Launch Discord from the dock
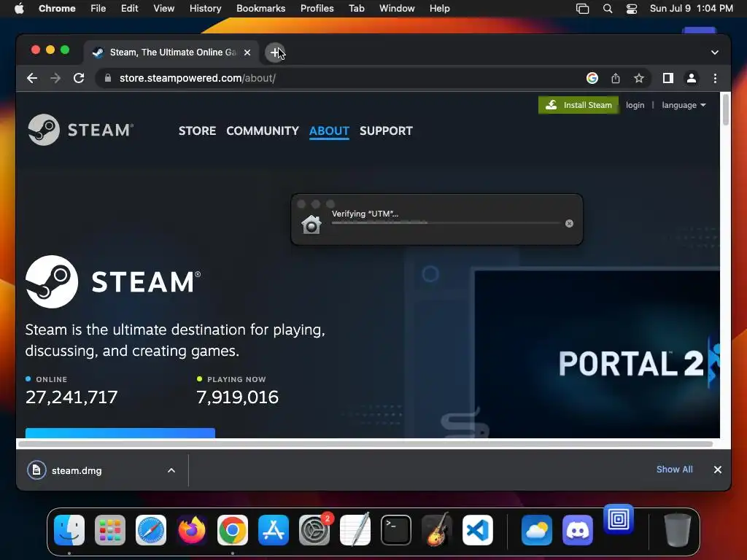The width and height of the screenshot is (747, 560). coord(578,530)
